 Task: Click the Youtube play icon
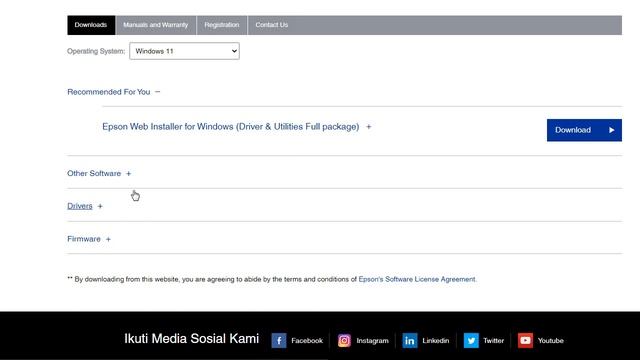[525, 340]
